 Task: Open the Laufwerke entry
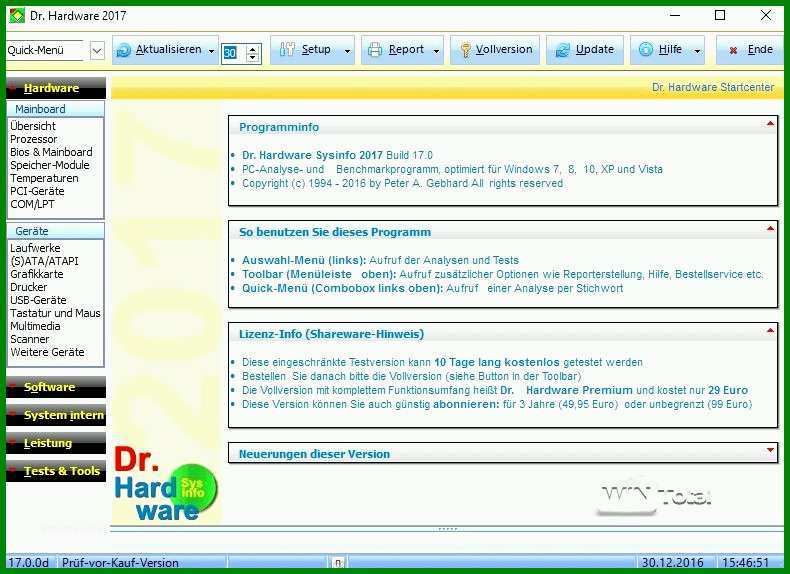(x=35, y=248)
